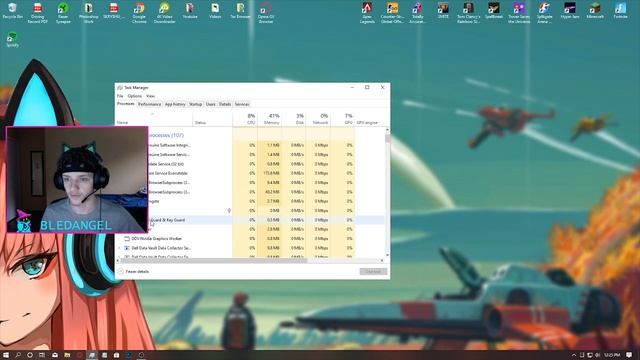Switch to the Performance tab

pos(149,104)
